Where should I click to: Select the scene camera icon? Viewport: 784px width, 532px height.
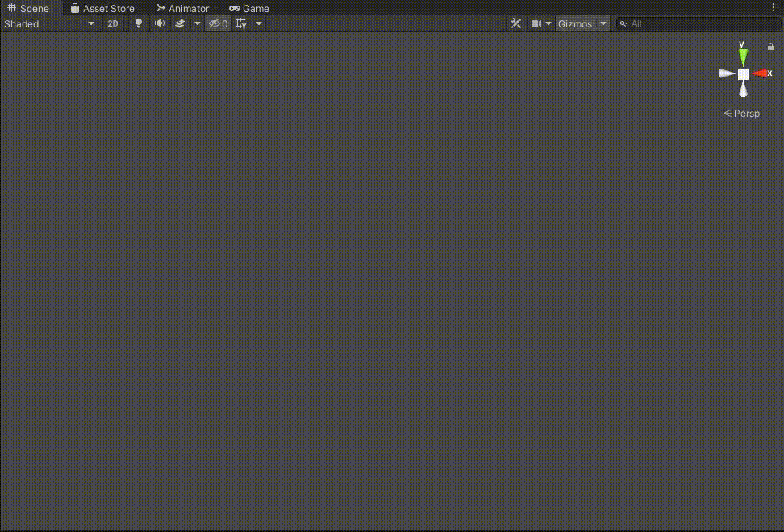pyautogui.click(x=536, y=23)
